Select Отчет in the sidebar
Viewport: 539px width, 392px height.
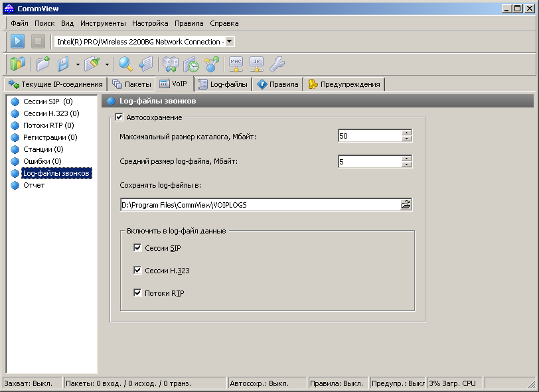(34, 185)
